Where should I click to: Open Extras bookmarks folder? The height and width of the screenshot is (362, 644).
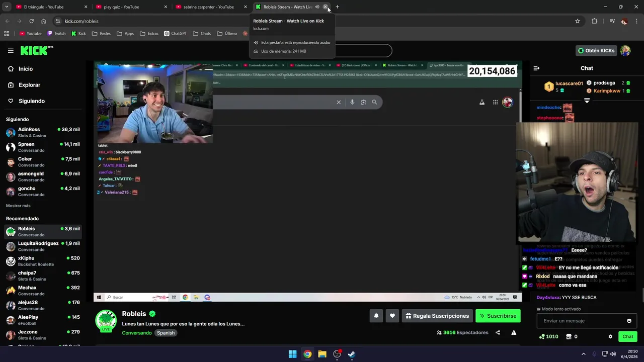149,33
